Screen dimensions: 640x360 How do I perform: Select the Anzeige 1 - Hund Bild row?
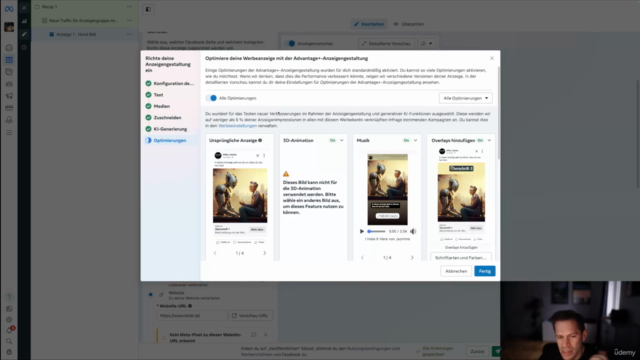pos(84,34)
